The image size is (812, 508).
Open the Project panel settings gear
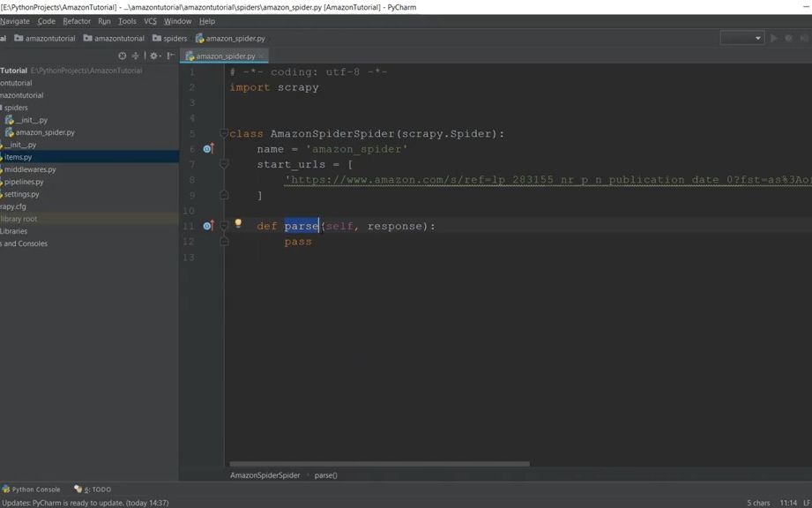coord(154,56)
